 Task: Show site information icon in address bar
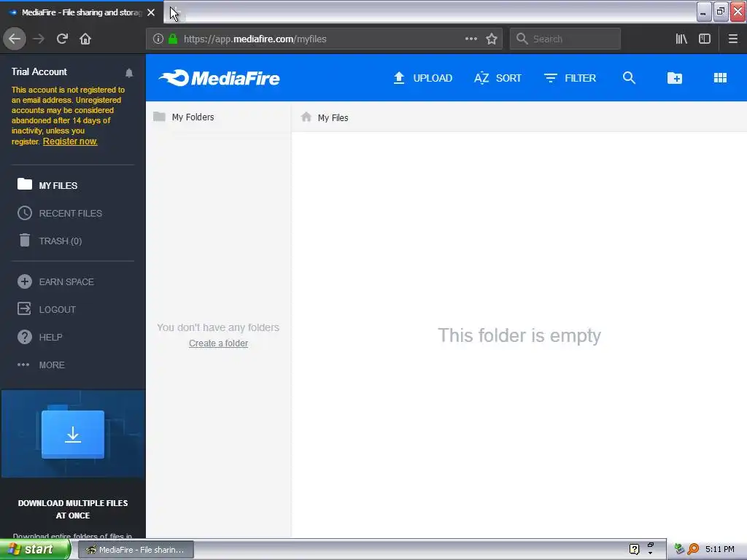point(158,39)
